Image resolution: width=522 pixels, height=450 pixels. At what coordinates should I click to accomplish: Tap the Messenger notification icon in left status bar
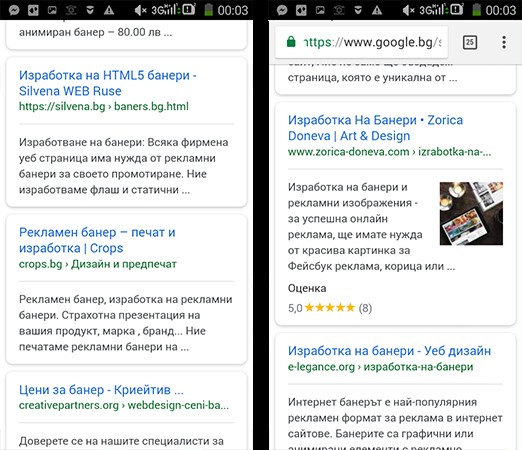[14, 10]
